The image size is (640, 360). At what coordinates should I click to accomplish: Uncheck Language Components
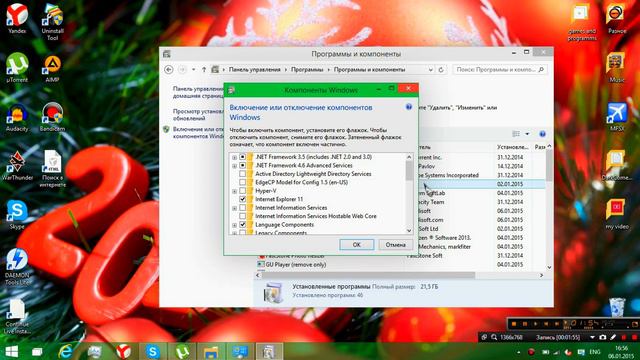click(x=242, y=225)
